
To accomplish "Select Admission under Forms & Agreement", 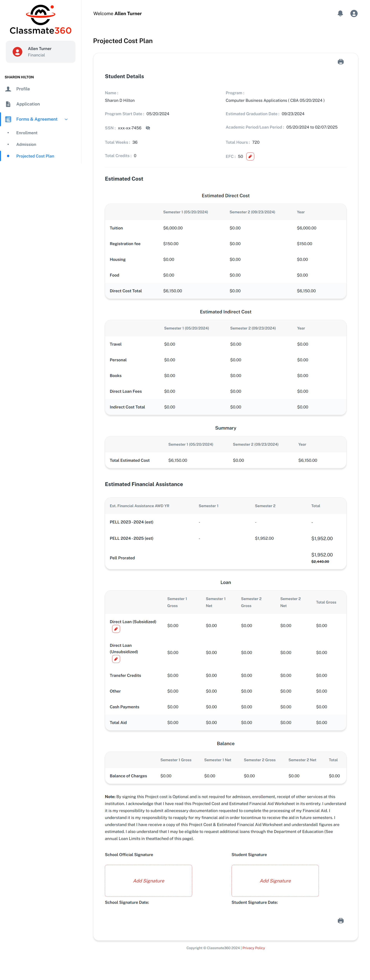I will point(26,144).
